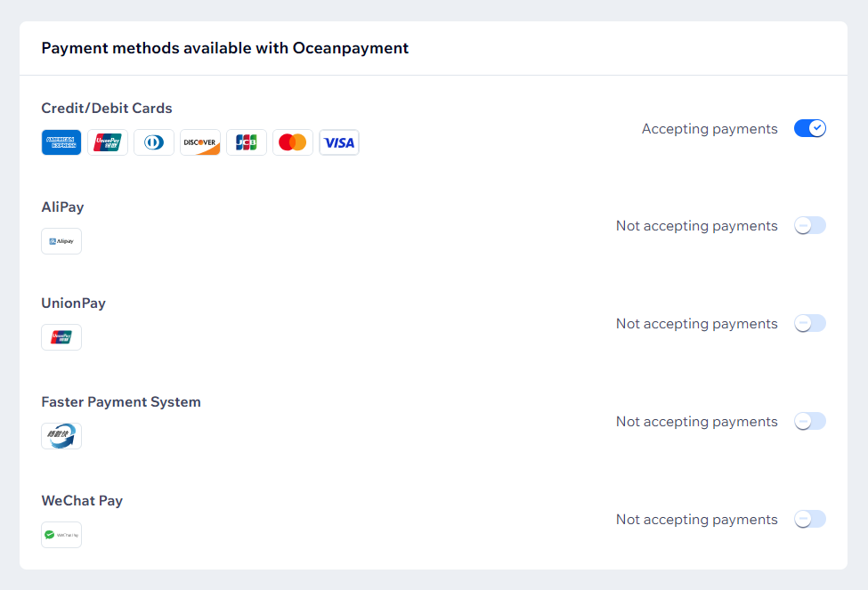Switch on the WeChat Pay toggle
Screen dimensions: 868x590
[810, 520]
